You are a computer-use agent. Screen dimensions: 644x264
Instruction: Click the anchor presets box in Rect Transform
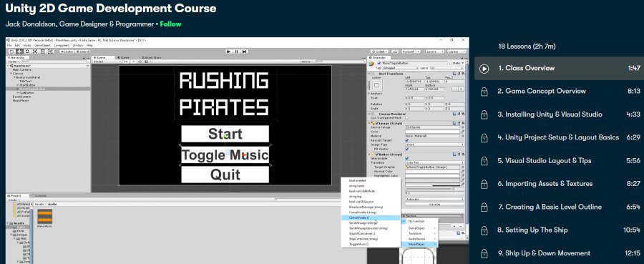376,85
